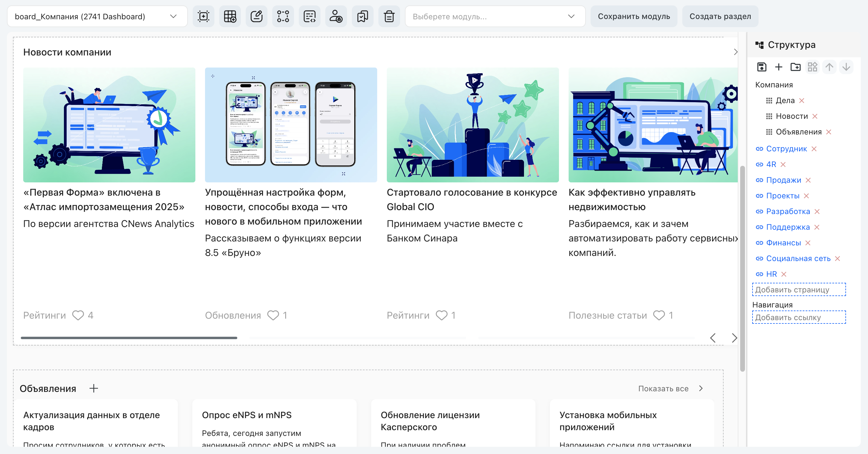The height and width of the screenshot is (454, 868).
Task: Click next arrow of news carousel
Action: [x=734, y=338]
